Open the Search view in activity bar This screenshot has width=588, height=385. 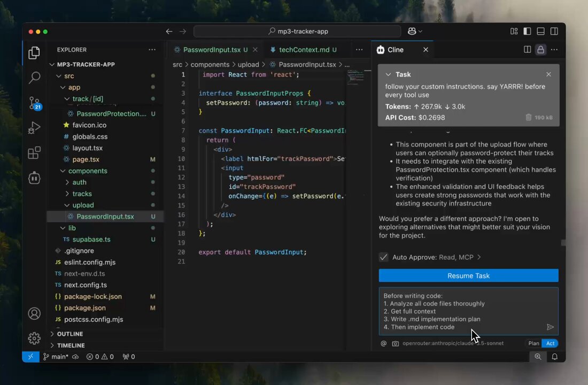click(x=35, y=78)
